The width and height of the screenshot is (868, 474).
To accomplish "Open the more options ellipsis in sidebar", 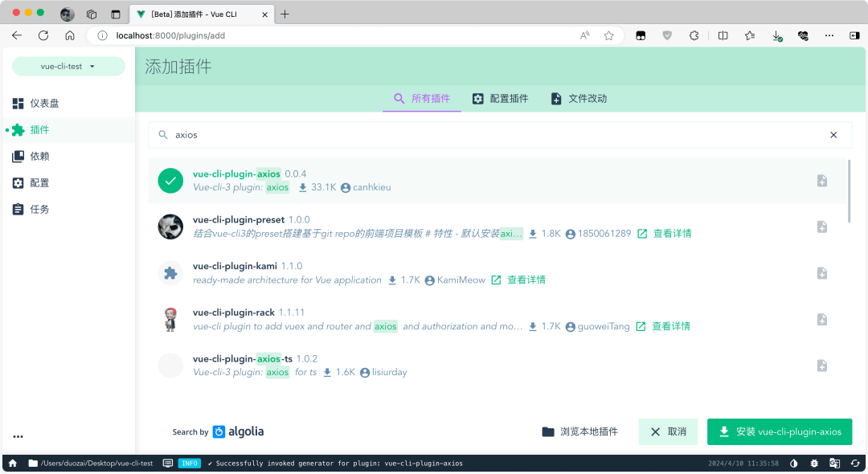I will (18, 436).
